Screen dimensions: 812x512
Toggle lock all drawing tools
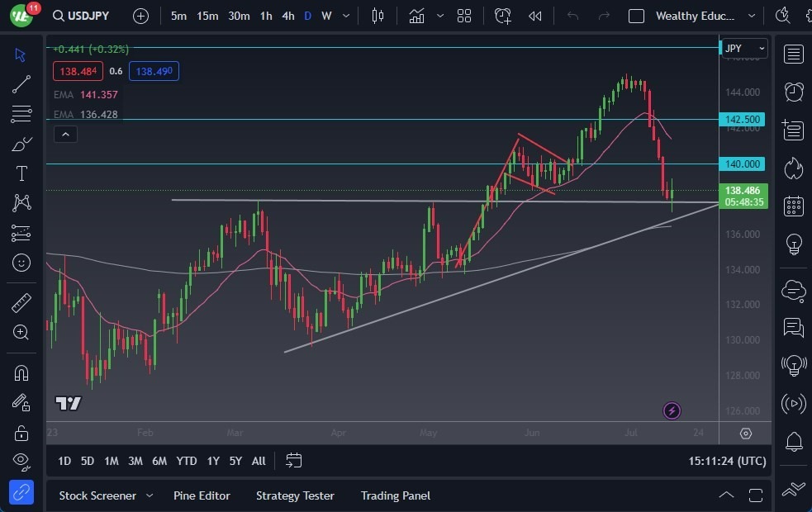21,432
